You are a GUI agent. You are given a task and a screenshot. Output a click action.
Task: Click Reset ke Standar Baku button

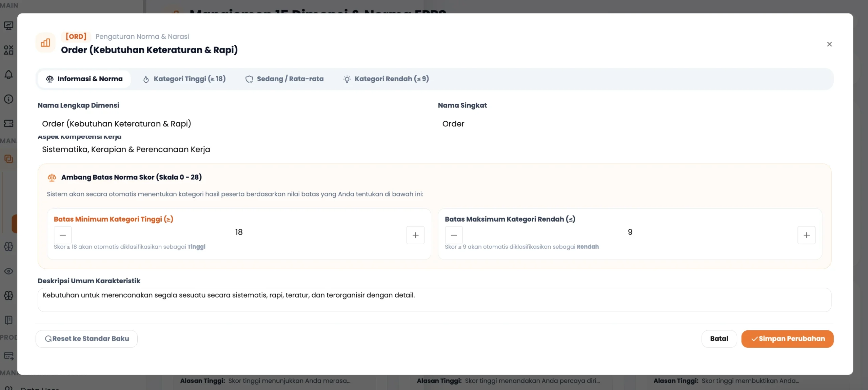click(x=86, y=339)
